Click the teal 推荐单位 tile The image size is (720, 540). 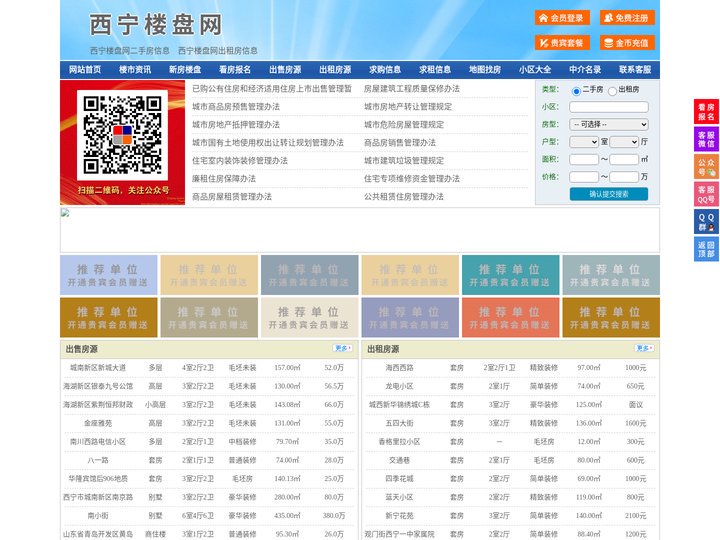511,275
